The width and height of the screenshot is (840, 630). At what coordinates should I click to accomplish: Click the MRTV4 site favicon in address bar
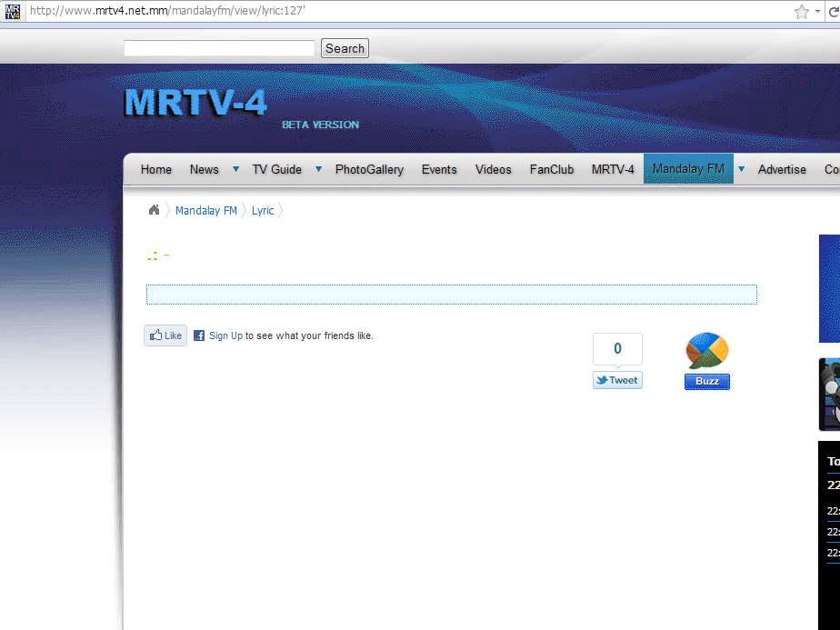tap(13, 11)
